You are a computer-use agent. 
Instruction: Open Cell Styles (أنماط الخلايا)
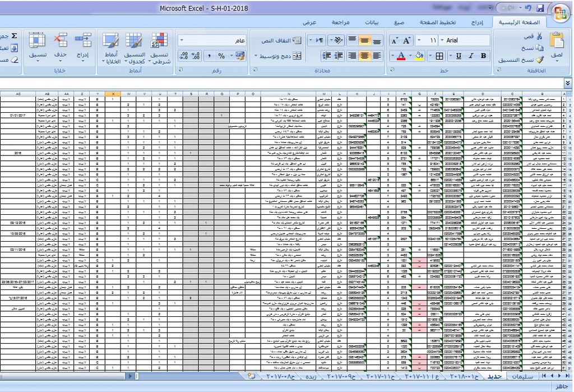pyautogui.click(x=111, y=48)
